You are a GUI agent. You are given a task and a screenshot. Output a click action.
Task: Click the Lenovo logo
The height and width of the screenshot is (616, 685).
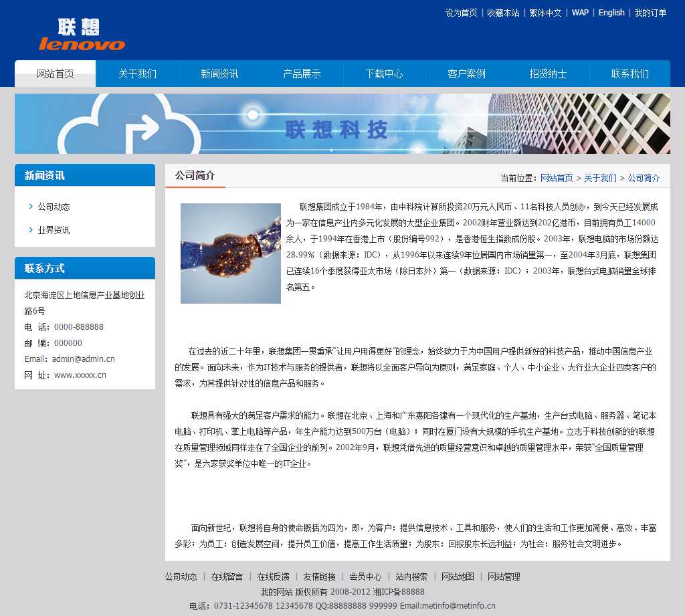(82, 35)
